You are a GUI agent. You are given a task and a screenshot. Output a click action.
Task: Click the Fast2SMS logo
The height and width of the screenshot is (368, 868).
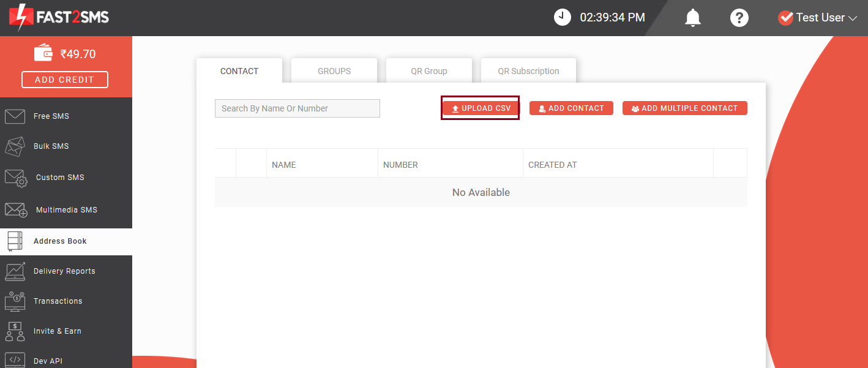click(59, 17)
